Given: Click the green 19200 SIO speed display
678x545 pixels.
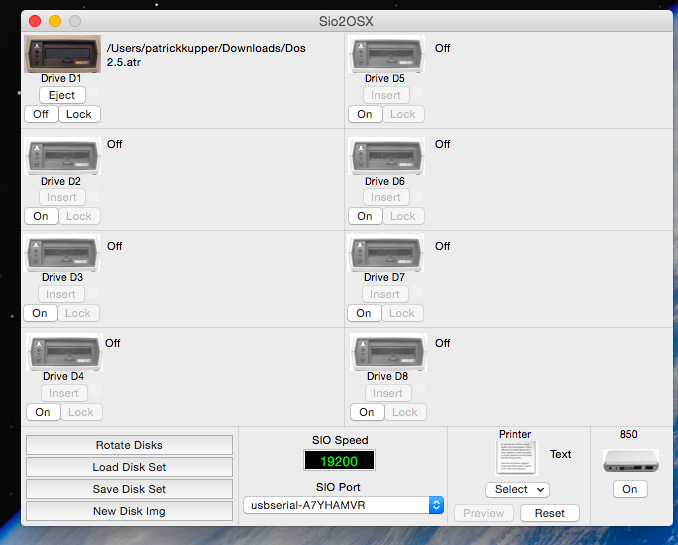Looking at the screenshot, I should [x=339, y=461].
